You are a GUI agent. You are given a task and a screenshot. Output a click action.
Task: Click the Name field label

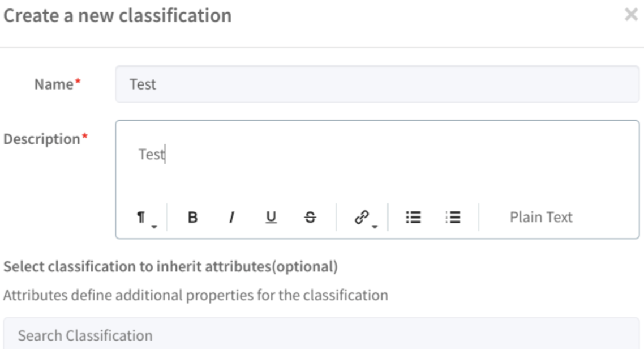[x=54, y=84]
